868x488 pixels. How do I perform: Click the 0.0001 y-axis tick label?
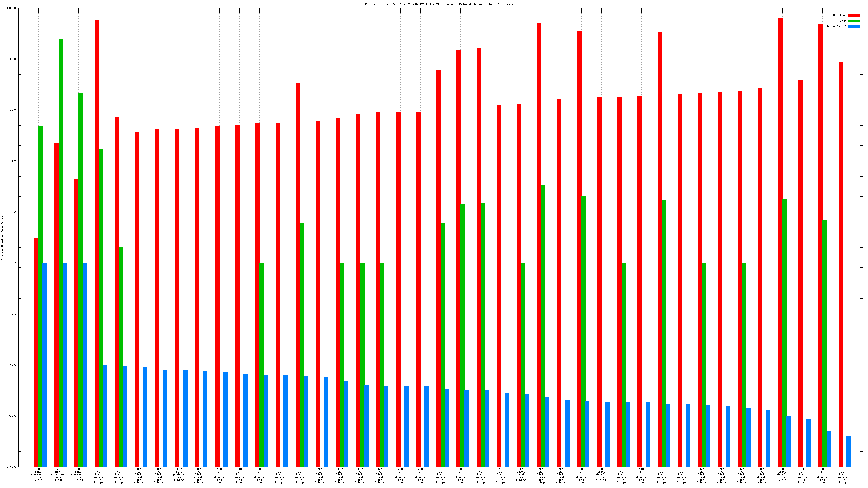[12, 467]
